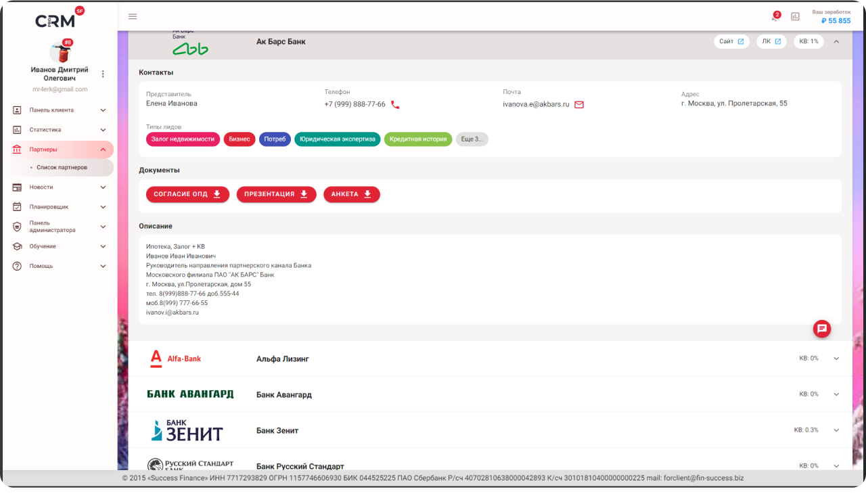Viewport: 866px width, 504px height.
Task: Collapse the Партнеры sidebar section
Action: click(x=103, y=150)
